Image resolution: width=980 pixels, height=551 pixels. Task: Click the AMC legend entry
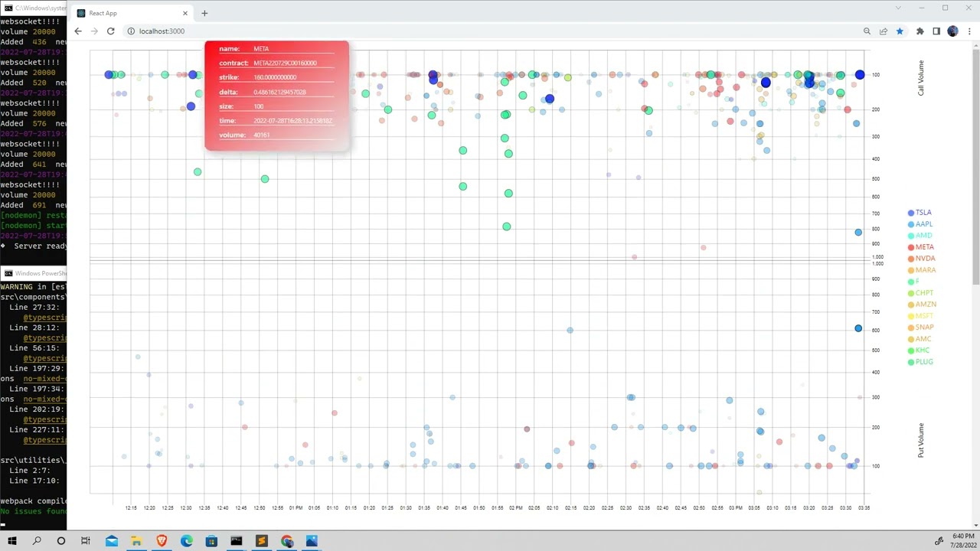tap(920, 339)
